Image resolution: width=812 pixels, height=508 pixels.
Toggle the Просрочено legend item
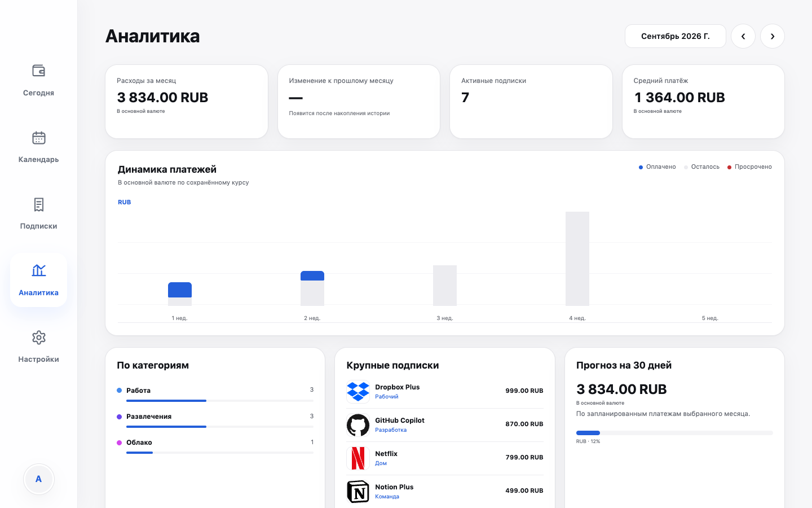pos(749,167)
